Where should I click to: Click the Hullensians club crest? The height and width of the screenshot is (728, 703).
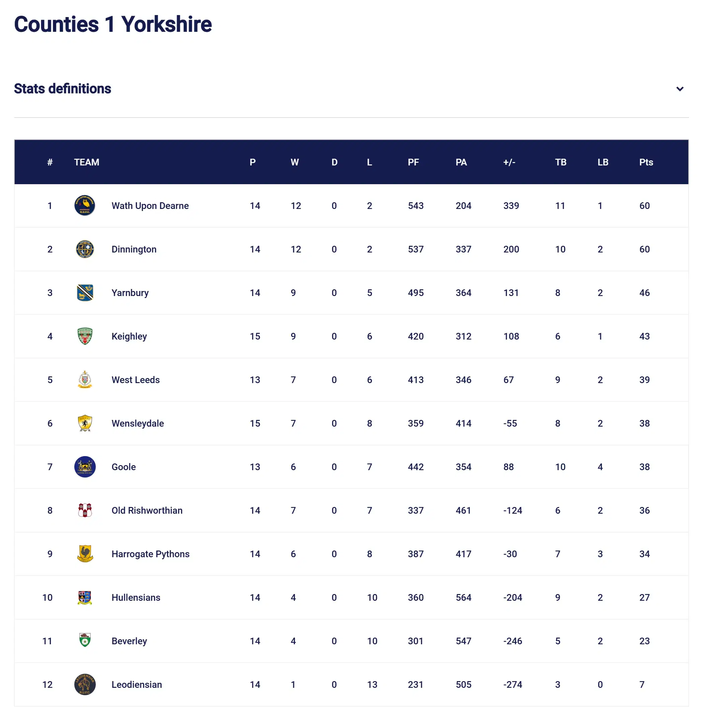click(x=85, y=597)
